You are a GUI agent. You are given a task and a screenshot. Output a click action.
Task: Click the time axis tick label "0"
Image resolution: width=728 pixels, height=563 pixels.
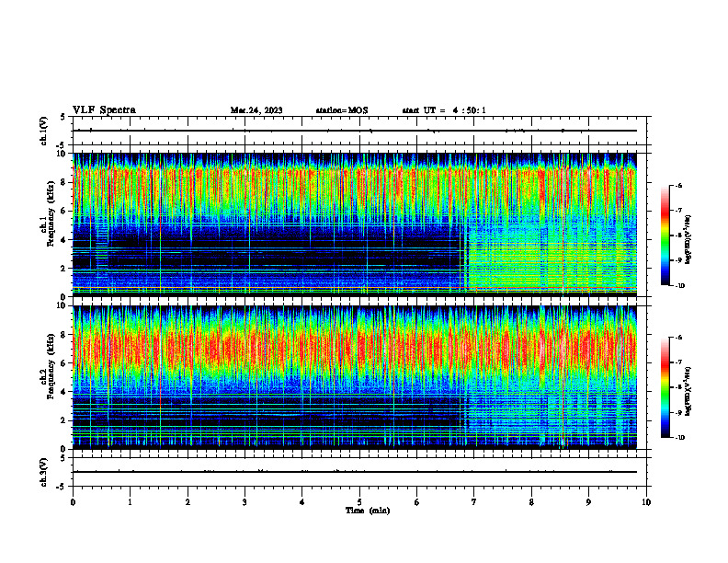(x=73, y=502)
